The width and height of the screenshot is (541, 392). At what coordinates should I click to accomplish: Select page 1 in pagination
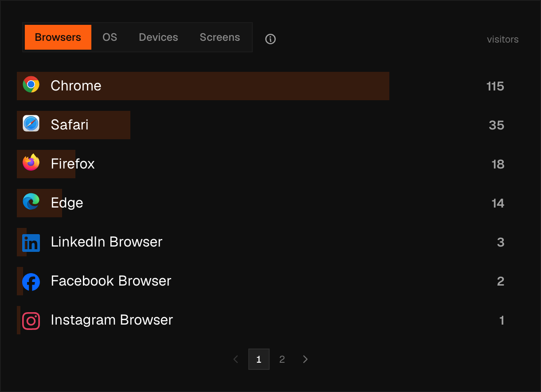(x=259, y=359)
